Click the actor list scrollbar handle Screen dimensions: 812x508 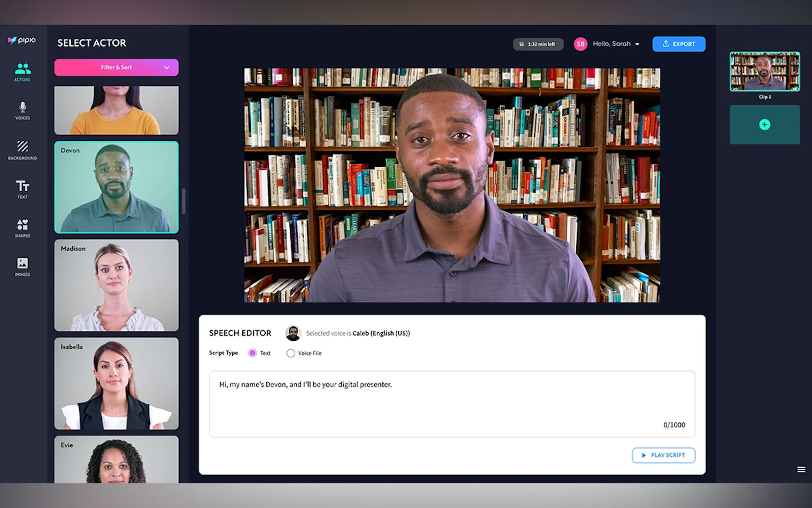pyautogui.click(x=183, y=201)
